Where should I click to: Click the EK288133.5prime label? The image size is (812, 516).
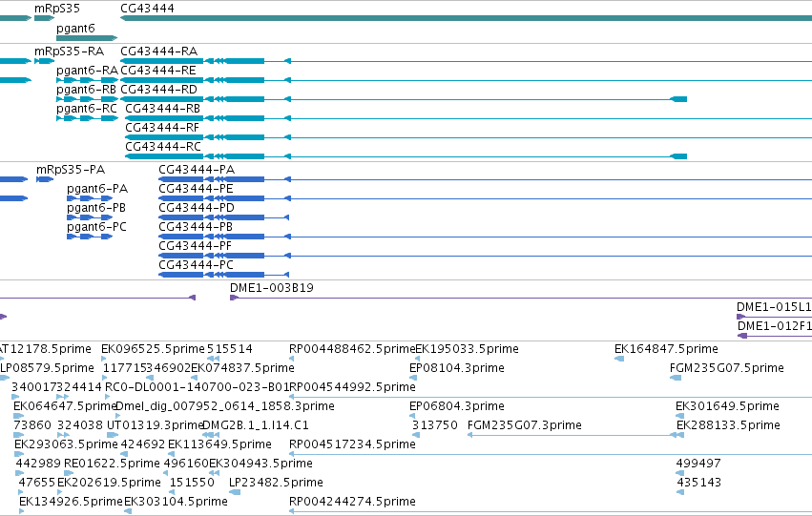[x=728, y=425]
